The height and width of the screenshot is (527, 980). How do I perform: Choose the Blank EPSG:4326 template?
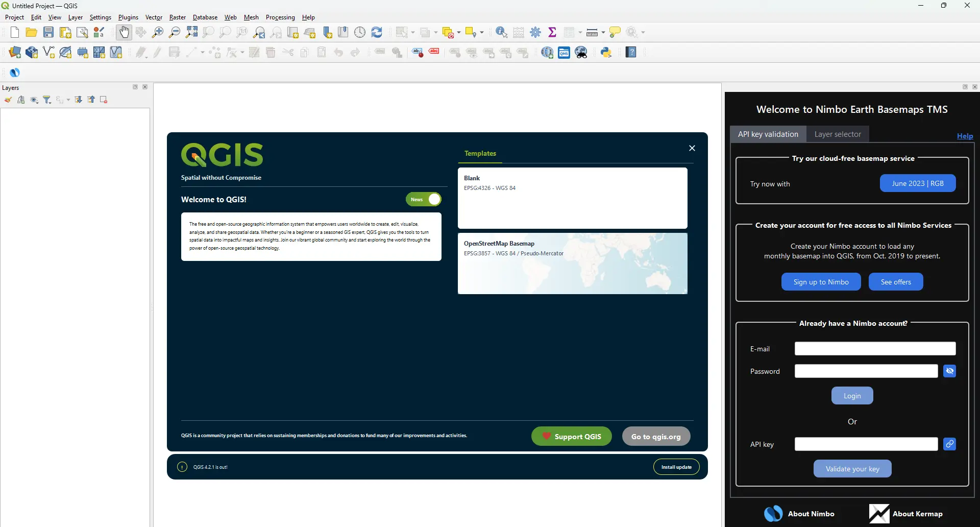572,198
